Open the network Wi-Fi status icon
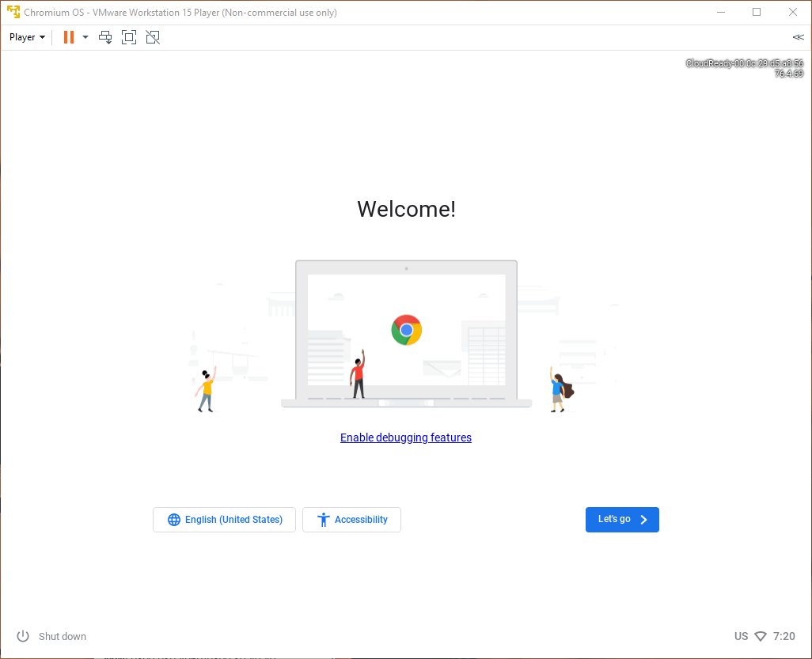 761,636
